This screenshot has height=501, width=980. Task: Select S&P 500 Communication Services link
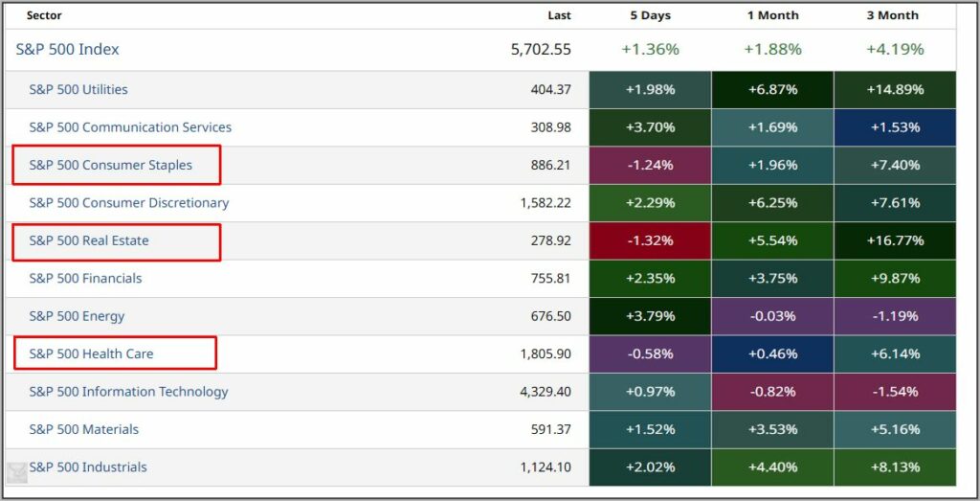(130, 127)
